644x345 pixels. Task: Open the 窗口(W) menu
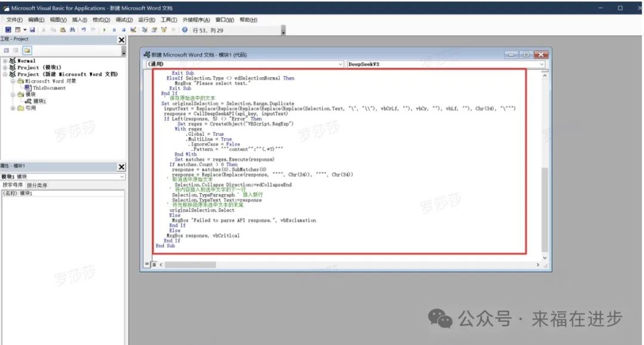[x=225, y=20]
